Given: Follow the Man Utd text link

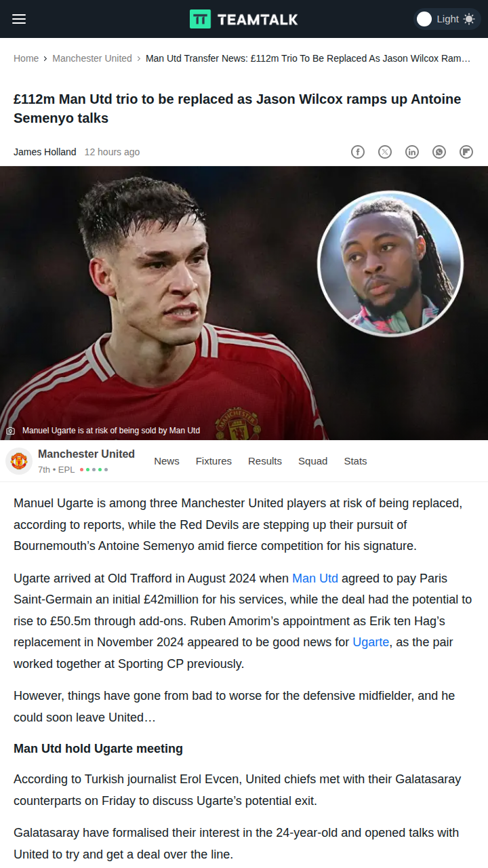Looking at the screenshot, I should click(315, 578).
